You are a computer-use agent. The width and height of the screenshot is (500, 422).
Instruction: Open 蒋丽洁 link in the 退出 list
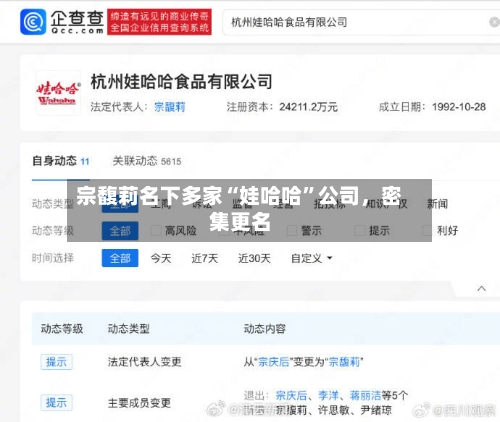[x=365, y=396]
